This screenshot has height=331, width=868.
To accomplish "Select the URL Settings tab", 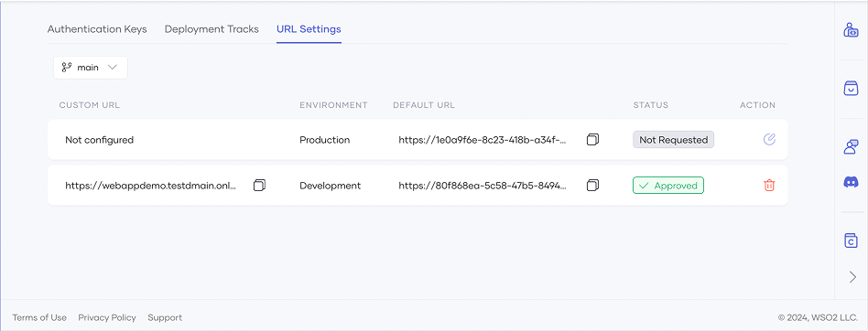I will (x=309, y=29).
